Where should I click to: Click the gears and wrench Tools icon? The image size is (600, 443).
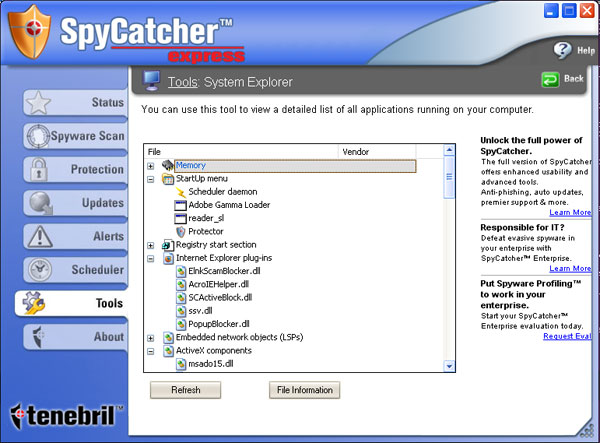pyautogui.click(x=34, y=303)
